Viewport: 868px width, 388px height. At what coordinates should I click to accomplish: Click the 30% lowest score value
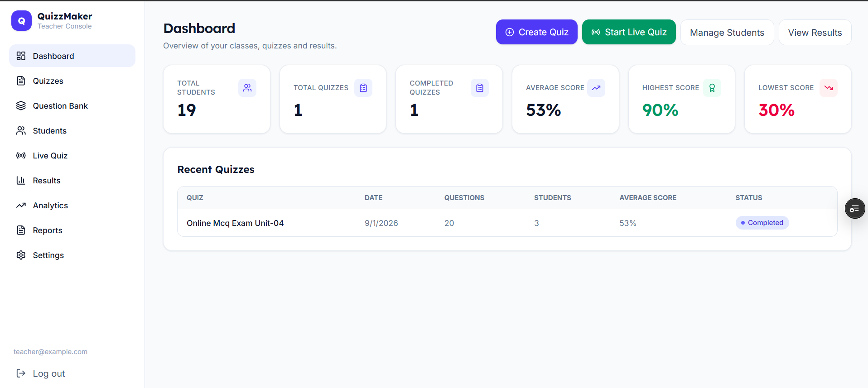point(776,110)
